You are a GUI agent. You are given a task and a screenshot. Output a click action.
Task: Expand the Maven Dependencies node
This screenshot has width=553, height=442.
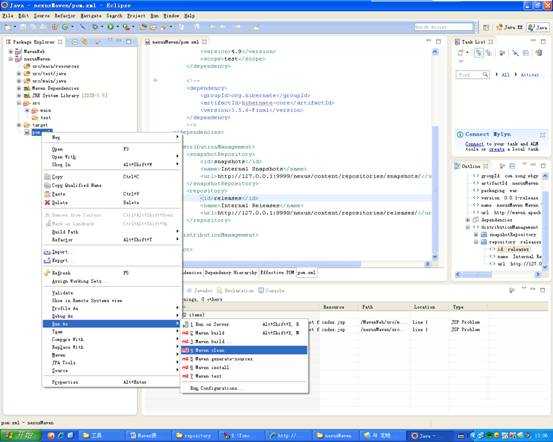click(x=19, y=88)
